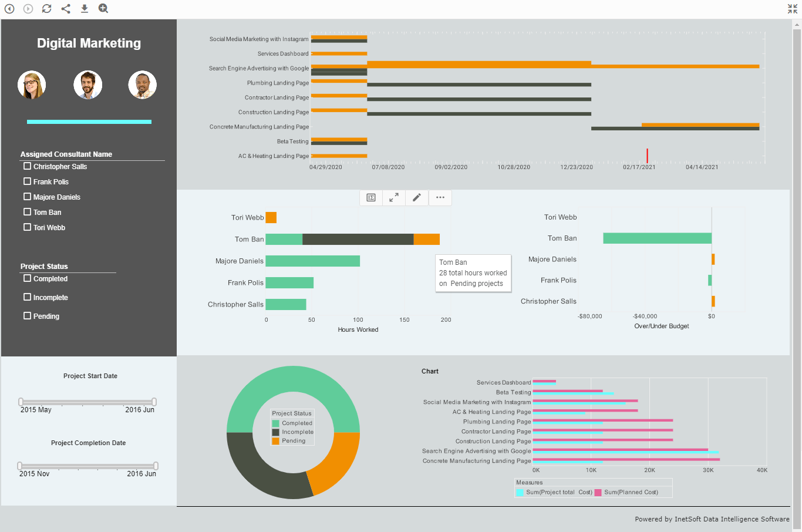802x532 pixels.
Task: Tick the Tori Webb checkbox
Action: click(x=27, y=227)
